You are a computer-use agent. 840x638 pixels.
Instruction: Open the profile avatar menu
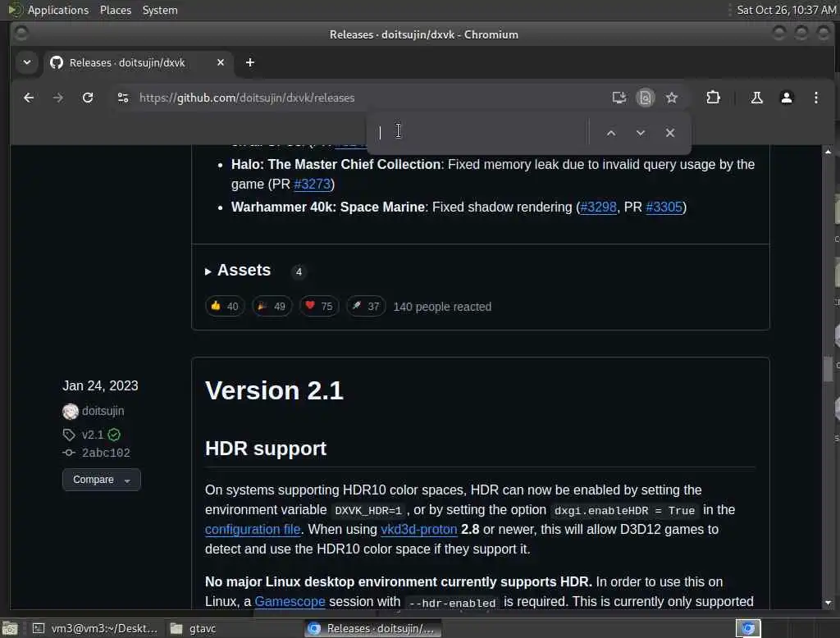click(x=787, y=98)
